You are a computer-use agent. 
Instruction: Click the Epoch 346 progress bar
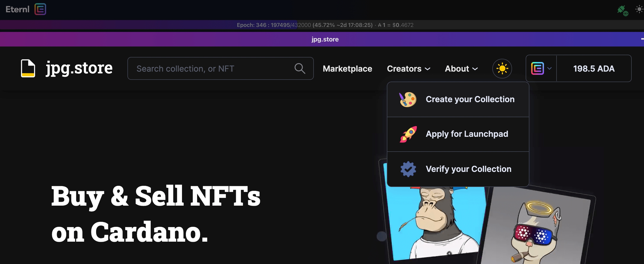[x=325, y=25]
